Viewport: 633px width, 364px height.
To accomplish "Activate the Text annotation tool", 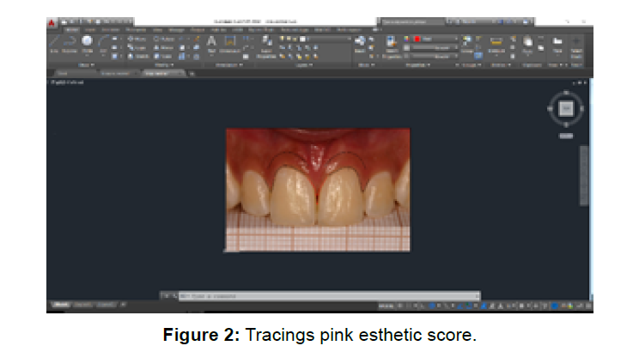I will 211,41.
